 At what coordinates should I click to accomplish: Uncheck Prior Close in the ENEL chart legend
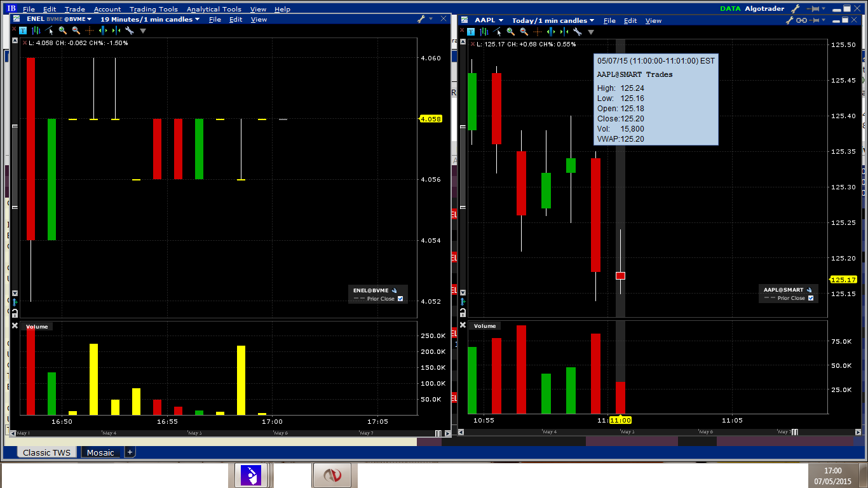point(400,299)
